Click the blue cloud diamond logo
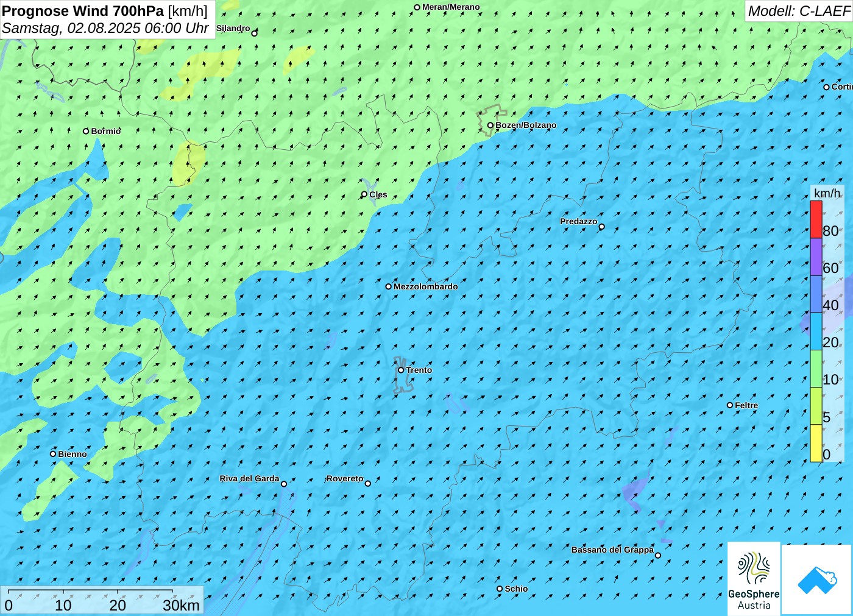The width and height of the screenshot is (853, 616). pos(816,579)
